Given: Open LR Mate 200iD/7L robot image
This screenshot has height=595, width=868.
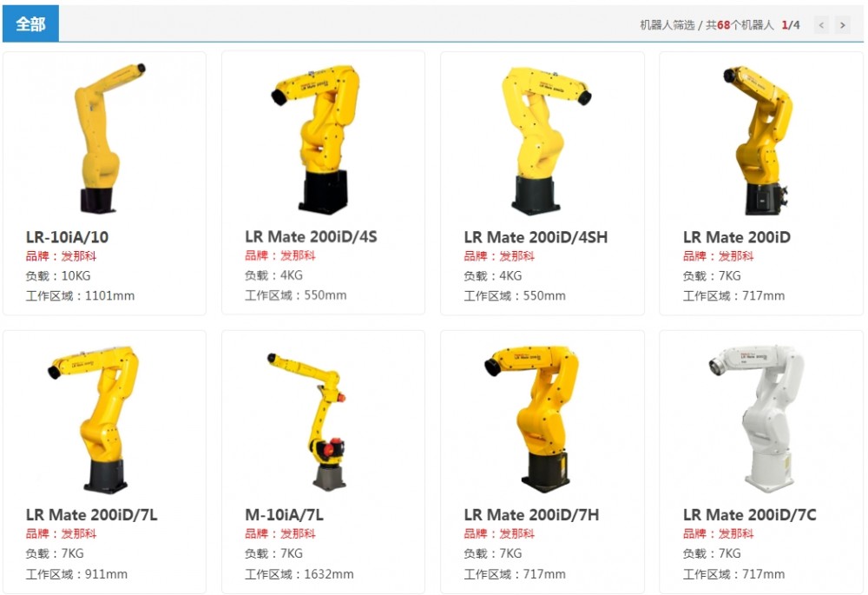Looking at the screenshot, I should (94, 420).
